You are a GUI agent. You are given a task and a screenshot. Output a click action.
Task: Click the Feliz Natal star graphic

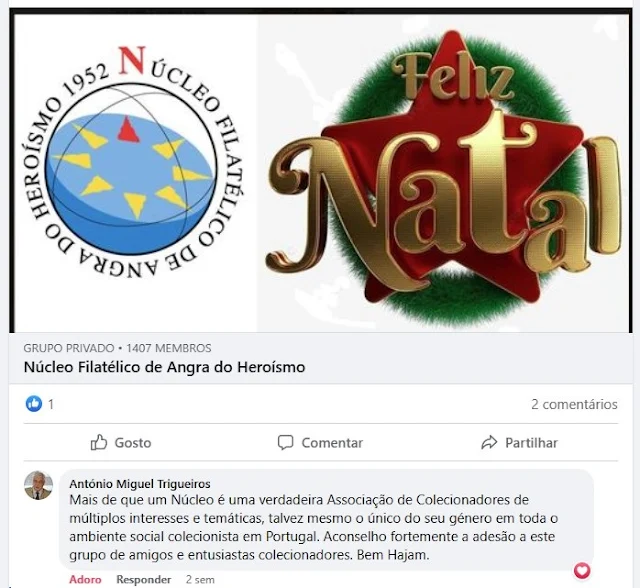tap(444, 176)
